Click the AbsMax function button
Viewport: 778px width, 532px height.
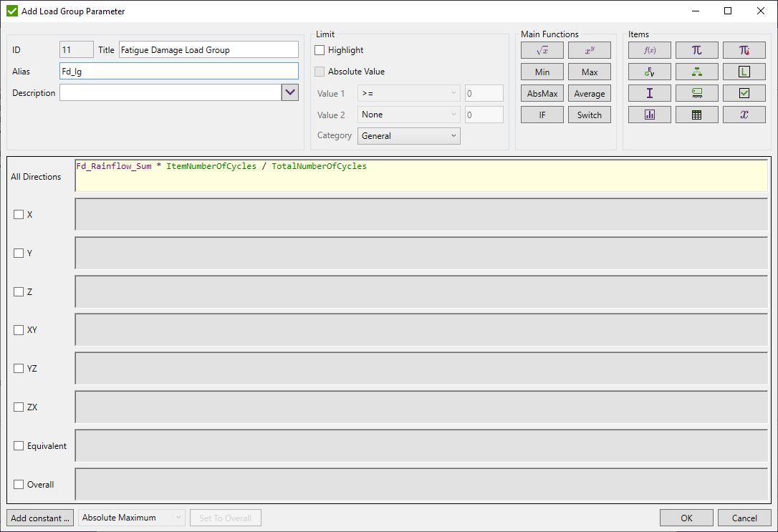[542, 93]
